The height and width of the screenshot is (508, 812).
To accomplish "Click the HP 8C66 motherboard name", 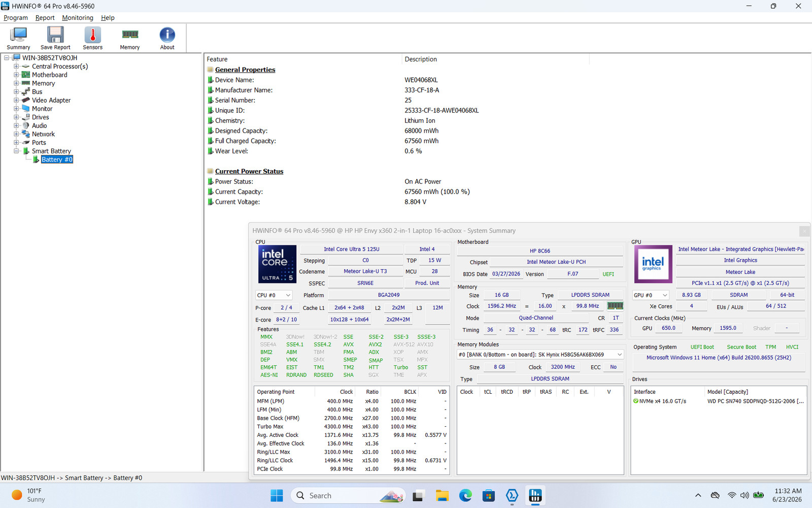I will point(540,251).
